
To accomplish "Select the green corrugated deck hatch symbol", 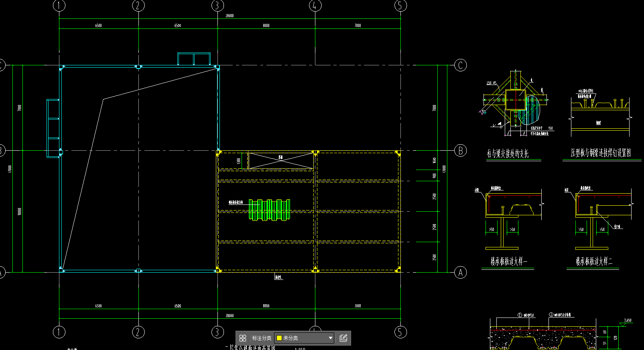I will point(269,210).
